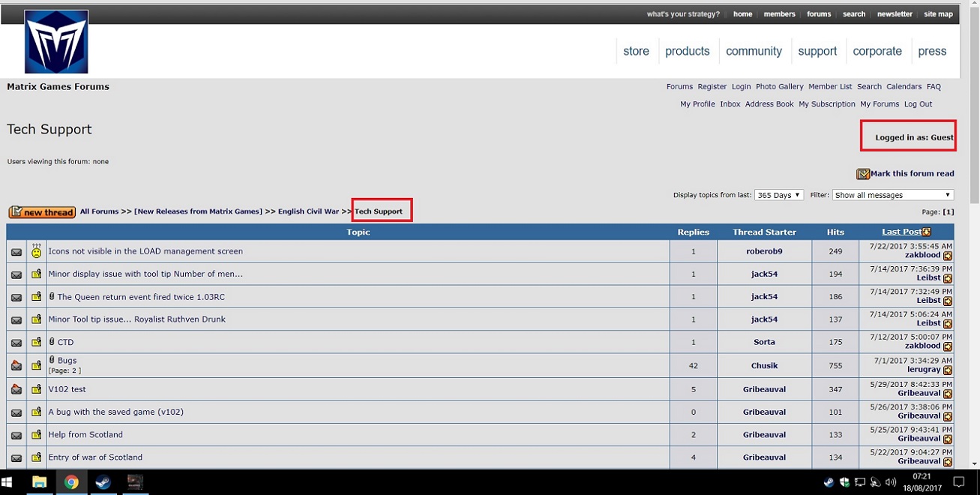
Task: Click home in the top bar
Action: coord(742,14)
